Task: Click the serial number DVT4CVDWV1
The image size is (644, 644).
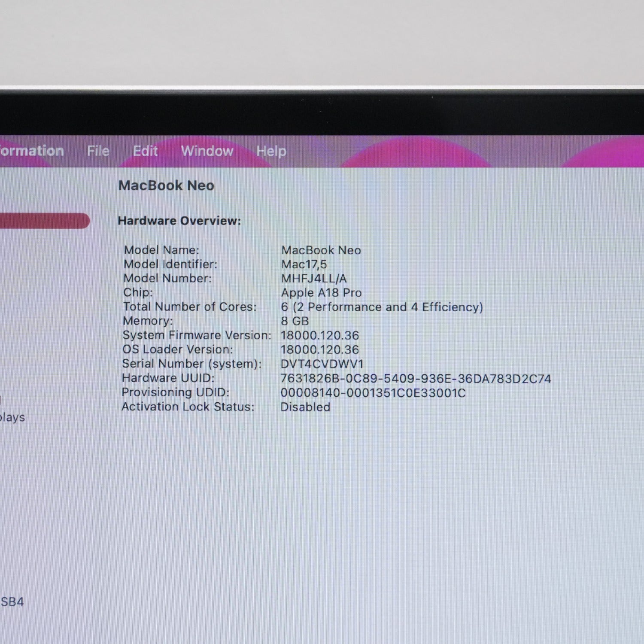Action: [x=322, y=364]
